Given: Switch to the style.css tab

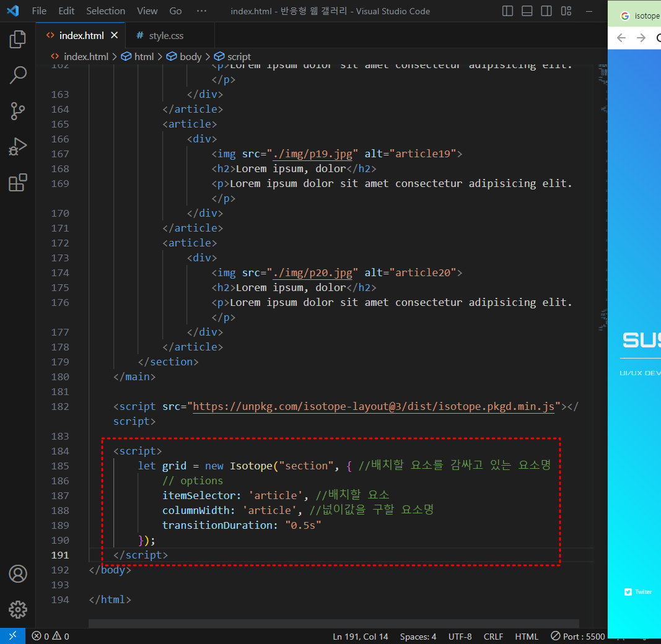Looking at the screenshot, I should pyautogui.click(x=166, y=36).
